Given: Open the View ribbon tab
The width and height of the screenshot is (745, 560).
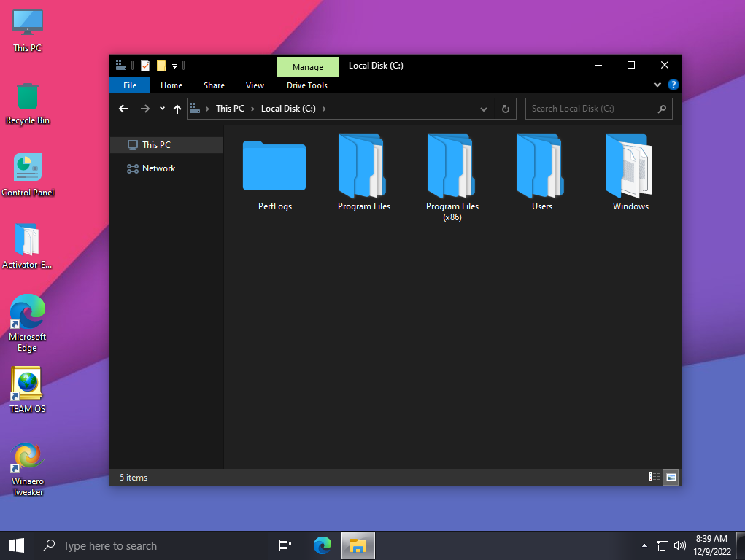Looking at the screenshot, I should (255, 85).
